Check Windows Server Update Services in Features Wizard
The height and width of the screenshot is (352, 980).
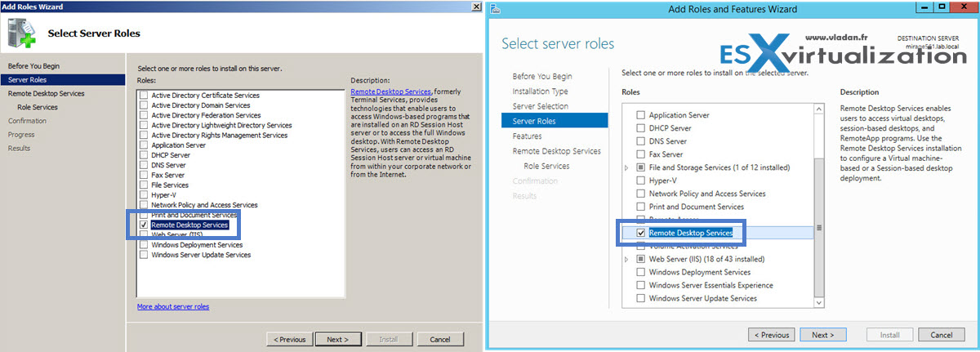[x=640, y=298]
